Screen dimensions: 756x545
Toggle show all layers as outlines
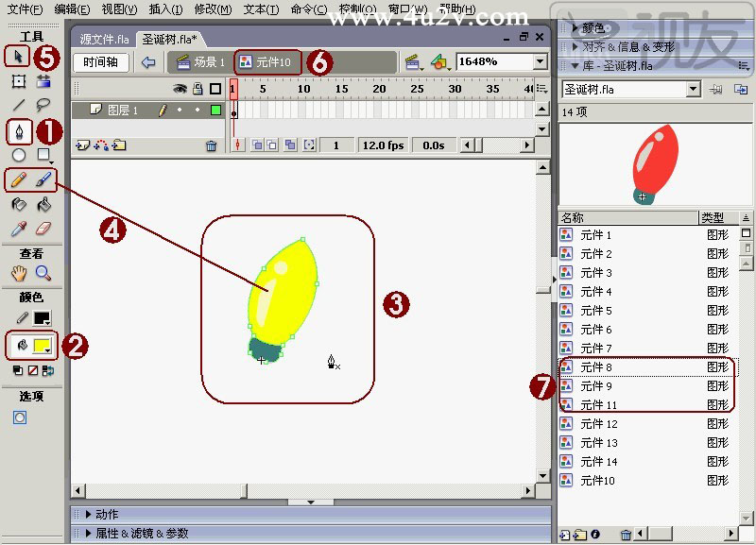pyautogui.click(x=215, y=89)
